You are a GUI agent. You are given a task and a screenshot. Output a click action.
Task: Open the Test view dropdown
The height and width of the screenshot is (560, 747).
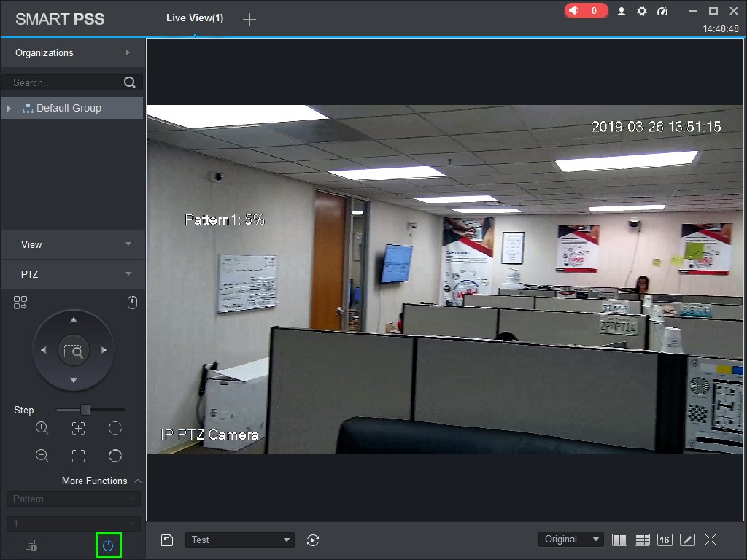pos(239,540)
